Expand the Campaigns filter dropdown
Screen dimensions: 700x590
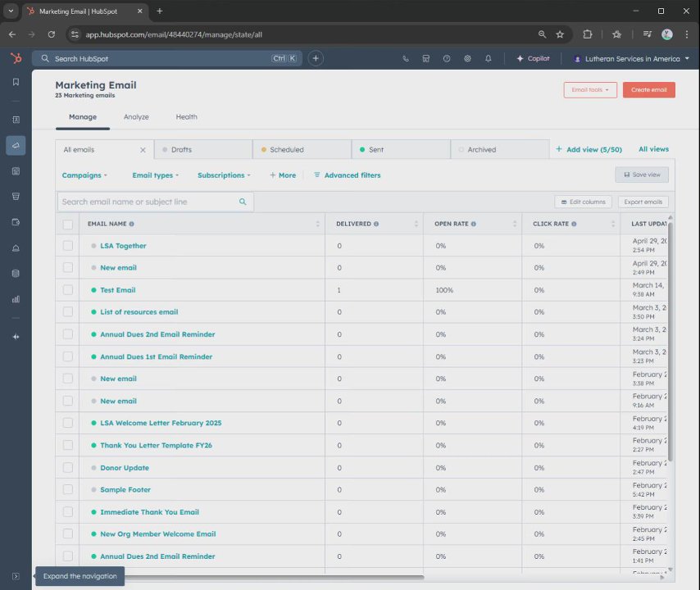pyautogui.click(x=84, y=175)
